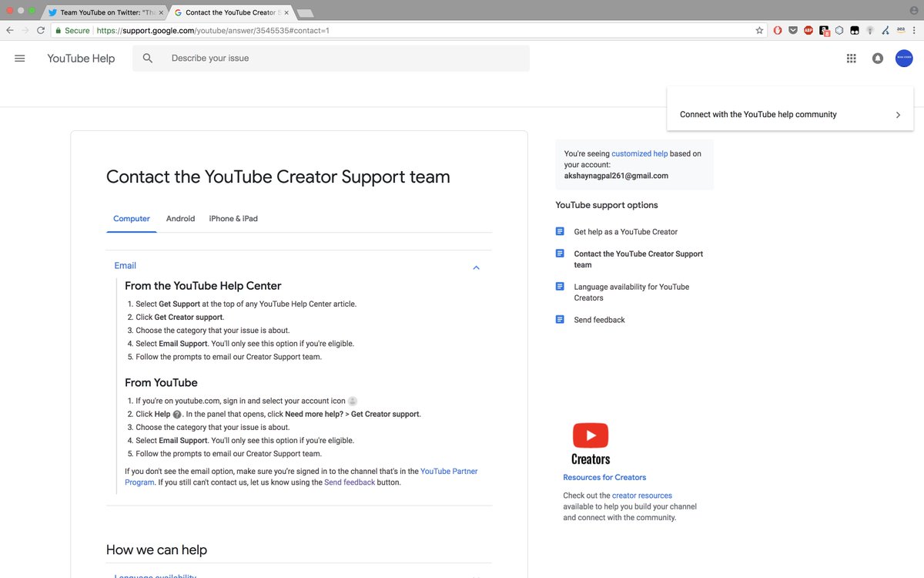The height and width of the screenshot is (578, 924).
Task: Open Amazon extension with the badge
Action: tap(825, 31)
